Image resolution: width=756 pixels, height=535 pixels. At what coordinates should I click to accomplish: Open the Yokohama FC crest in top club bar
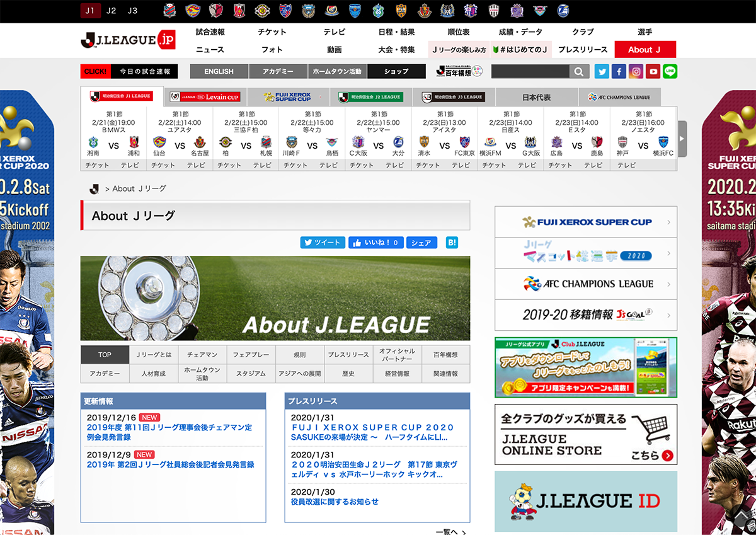point(355,10)
